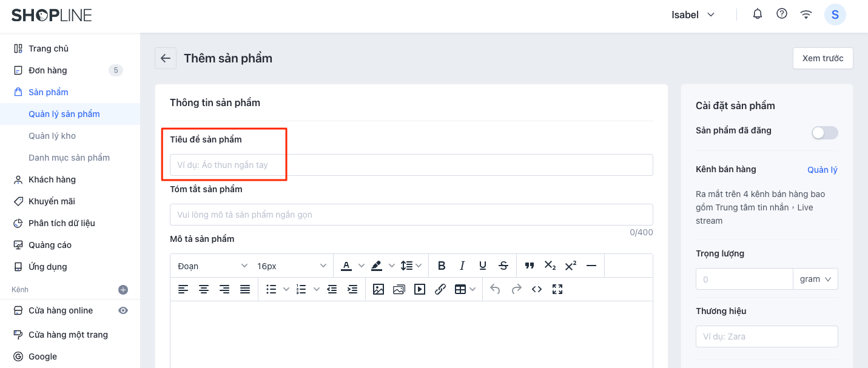Screen dimensions: 868x368
Task: Open the notifications bell
Action: 758,14
